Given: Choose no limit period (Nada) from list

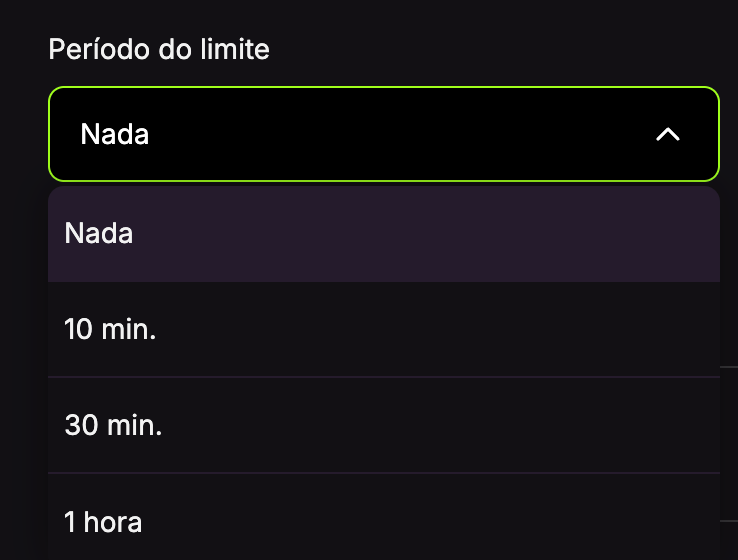Looking at the screenshot, I should click(383, 234).
